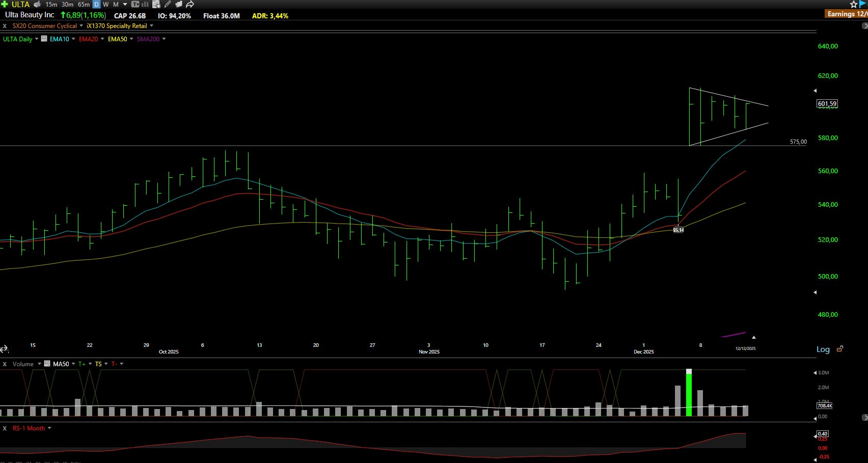Click the CAP 26.6B value
Screen dimensions: 868x463
pyautogui.click(x=130, y=16)
